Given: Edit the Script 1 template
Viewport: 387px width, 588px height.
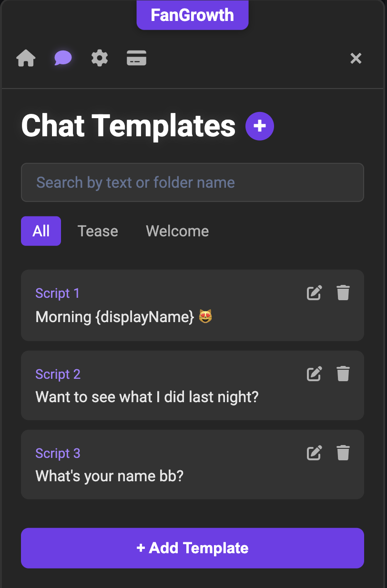Looking at the screenshot, I should [x=314, y=293].
